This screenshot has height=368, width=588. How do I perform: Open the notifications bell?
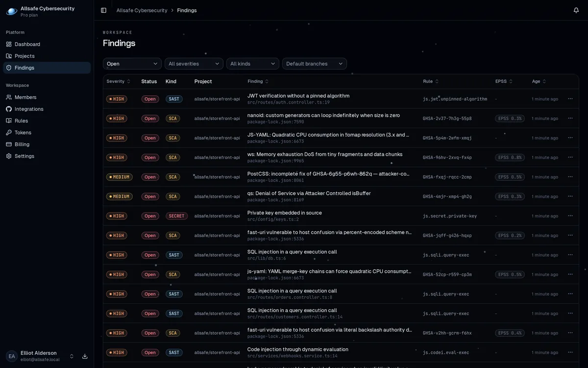click(576, 10)
